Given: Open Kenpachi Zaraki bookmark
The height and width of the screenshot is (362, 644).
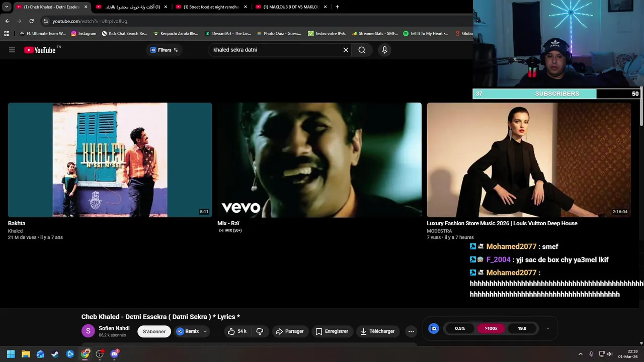Looking at the screenshot, I should [176, 34].
